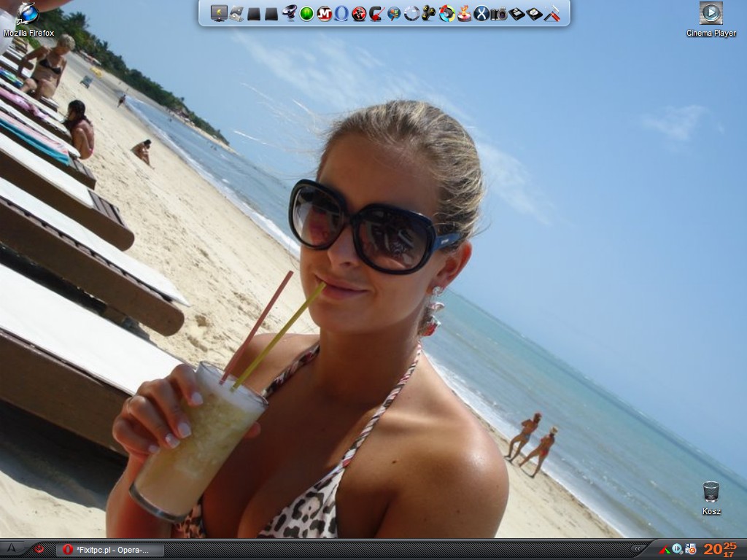Click the orange 20:25 taskbar clock
747x560 pixels.
719,549
